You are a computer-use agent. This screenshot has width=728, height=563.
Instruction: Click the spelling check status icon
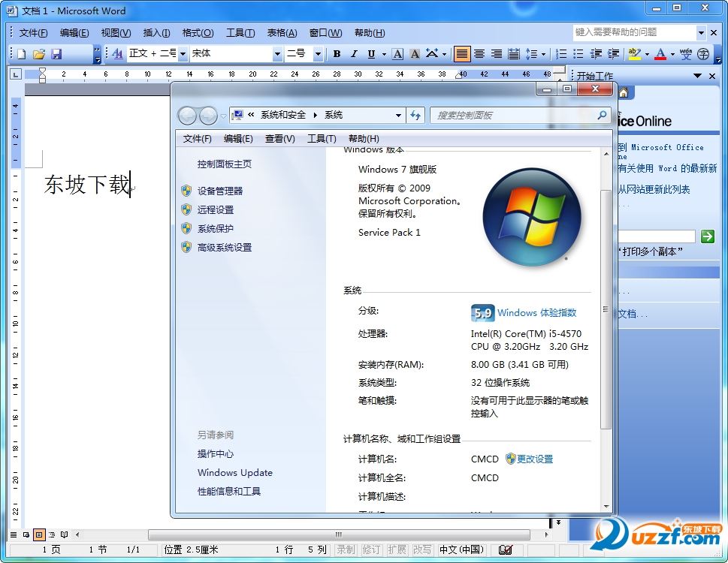pos(506,549)
